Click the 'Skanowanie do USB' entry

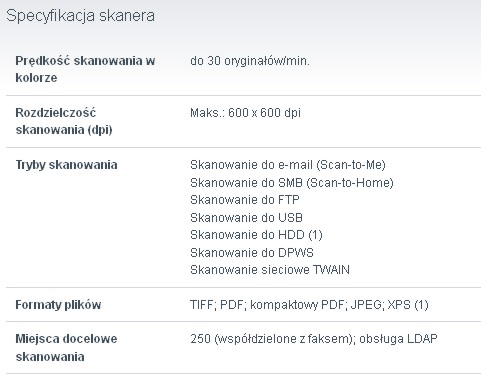click(x=246, y=218)
